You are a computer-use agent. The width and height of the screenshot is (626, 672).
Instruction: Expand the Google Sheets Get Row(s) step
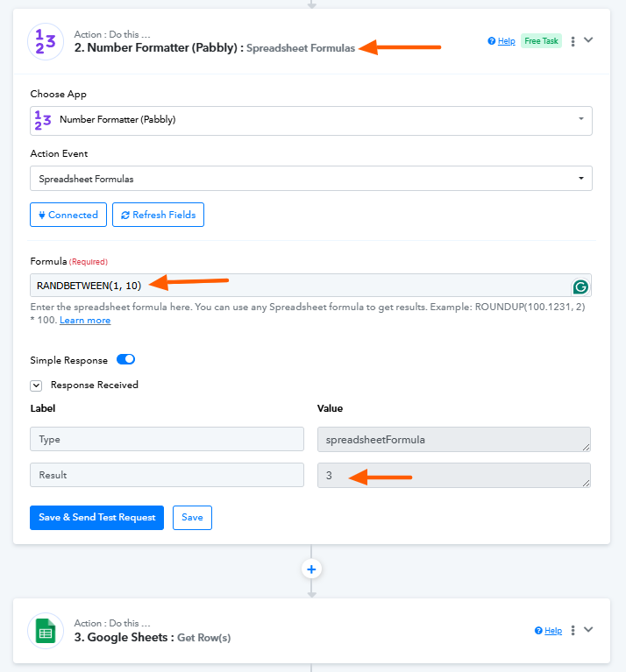point(589,629)
